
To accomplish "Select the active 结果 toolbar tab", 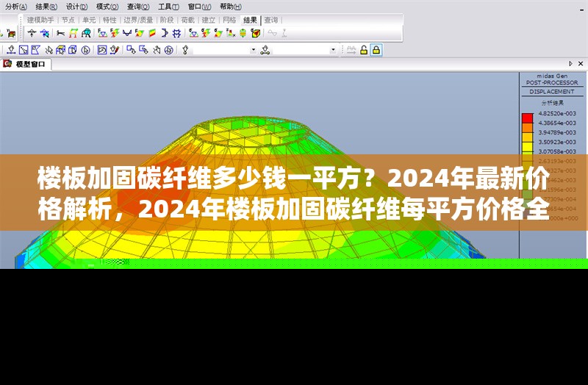I will pos(250,20).
